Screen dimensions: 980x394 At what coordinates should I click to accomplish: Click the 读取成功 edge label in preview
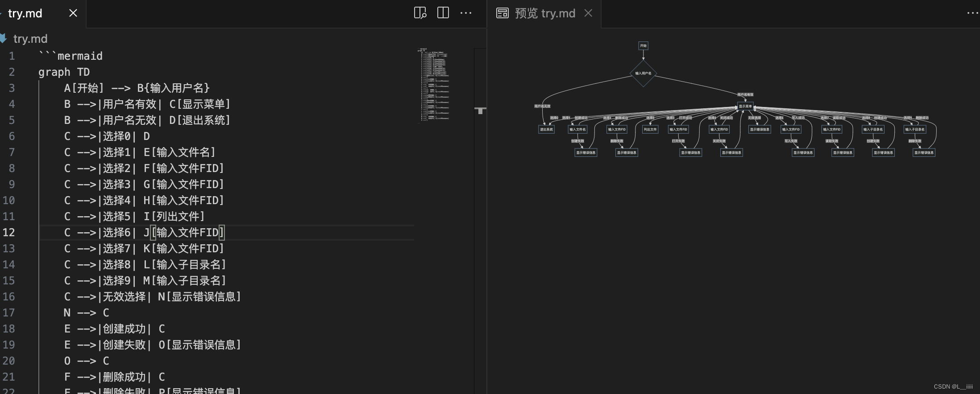pos(839,118)
